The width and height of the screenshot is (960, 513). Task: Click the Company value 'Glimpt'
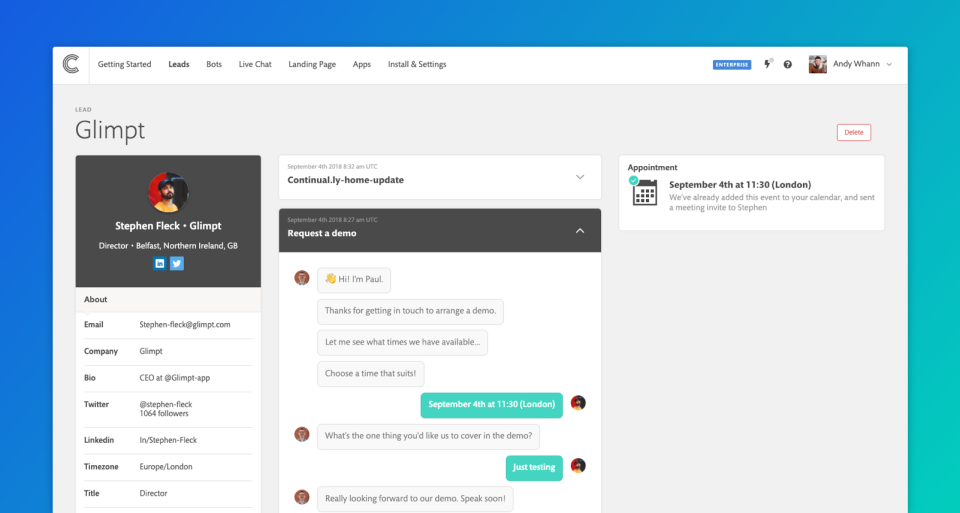[x=151, y=351]
